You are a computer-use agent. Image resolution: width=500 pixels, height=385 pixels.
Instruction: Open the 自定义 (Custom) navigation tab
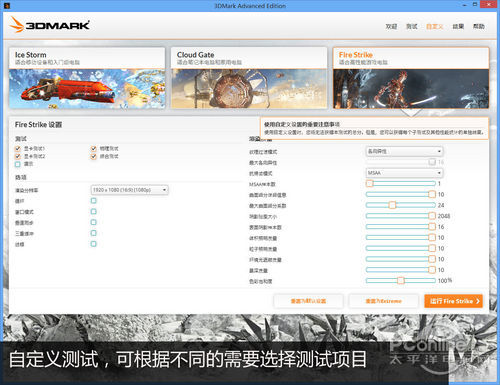tap(435, 26)
